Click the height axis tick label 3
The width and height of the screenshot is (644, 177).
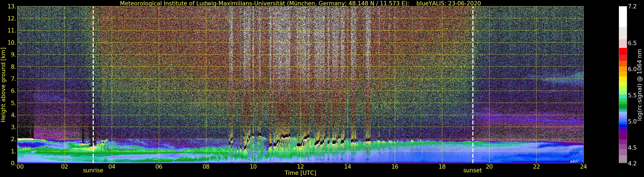coord(14,127)
